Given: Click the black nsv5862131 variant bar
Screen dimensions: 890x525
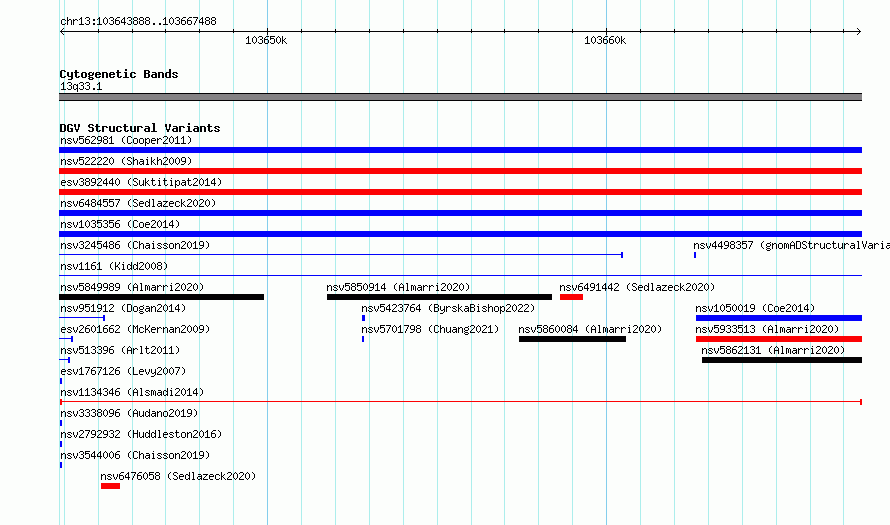Looking at the screenshot, I should point(782,360).
